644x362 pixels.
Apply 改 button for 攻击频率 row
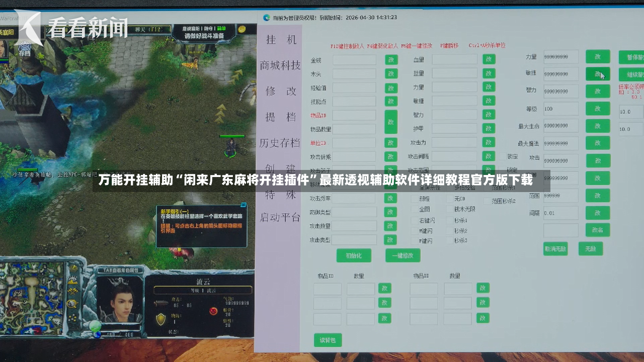pos(391,198)
